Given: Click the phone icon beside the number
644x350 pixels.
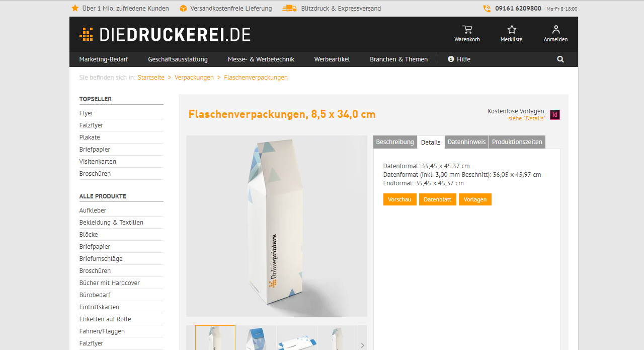Looking at the screenshot, I should click(487, 9).
